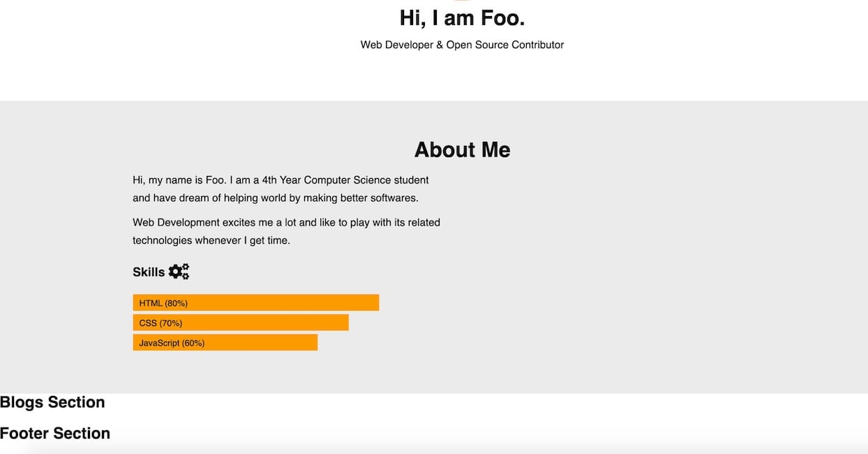Click the "Hi, I am Foo." heading
The width and height of the screenshot is (868, 454).
[x=462, y=17]
